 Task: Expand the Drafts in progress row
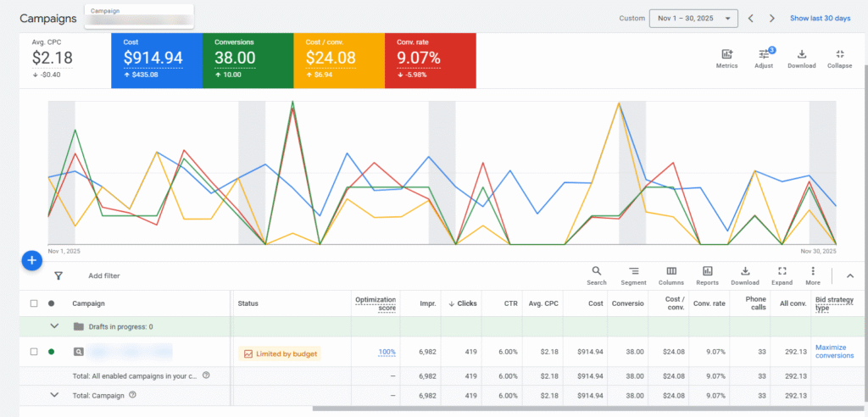tap(55, 326)
